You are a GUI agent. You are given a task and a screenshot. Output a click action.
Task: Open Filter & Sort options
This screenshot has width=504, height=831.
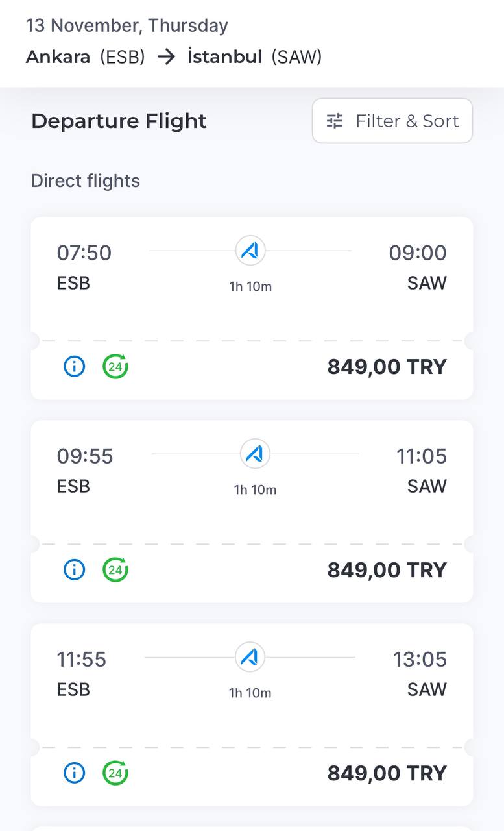click(392, 121)
